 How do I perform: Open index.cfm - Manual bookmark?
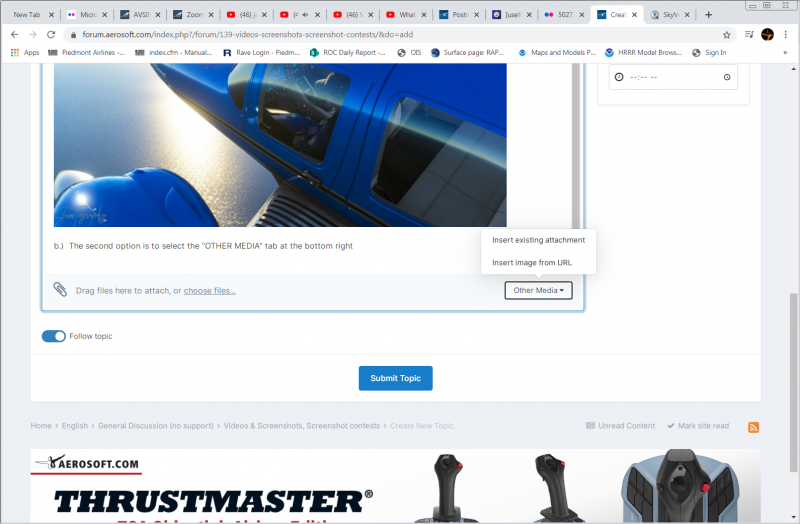click(173, 53)
